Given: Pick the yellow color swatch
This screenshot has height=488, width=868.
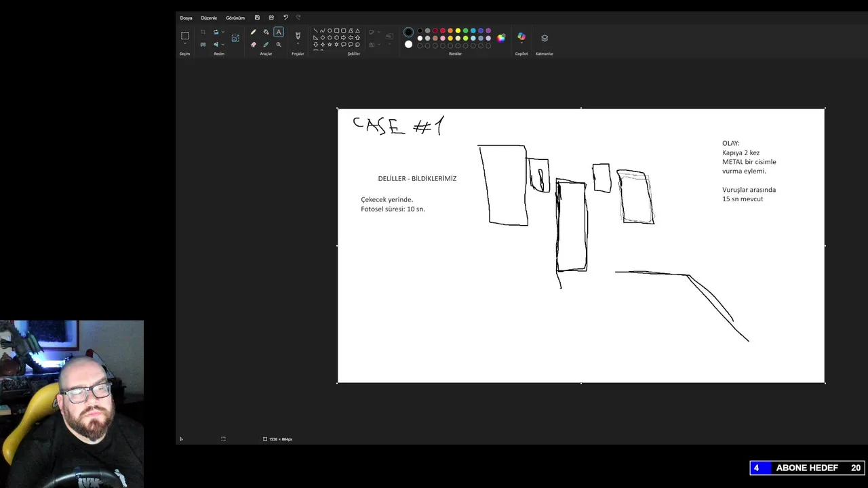Looking at the screenshot, I should click(458, 30).
